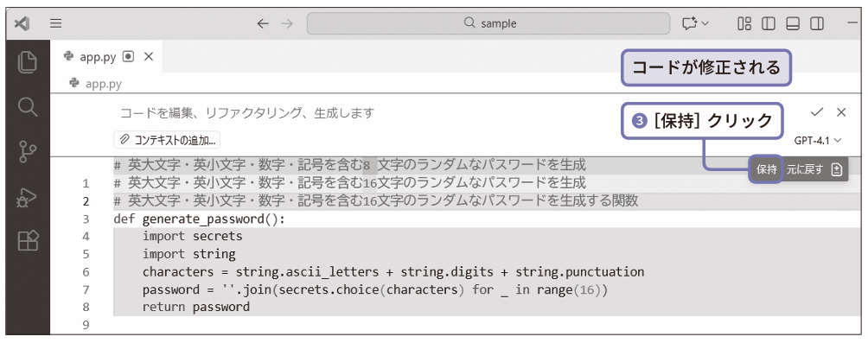Open the Run and Debug view
Viewport: 868px width, 343px height.
(27, 197)
